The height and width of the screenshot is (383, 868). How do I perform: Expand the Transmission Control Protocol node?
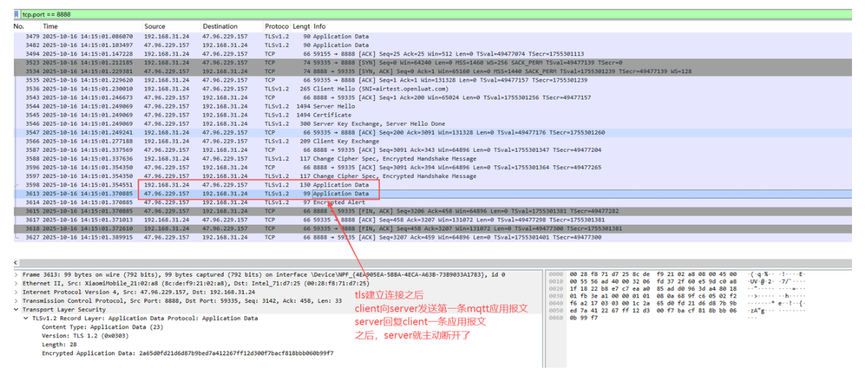point(16,301)
